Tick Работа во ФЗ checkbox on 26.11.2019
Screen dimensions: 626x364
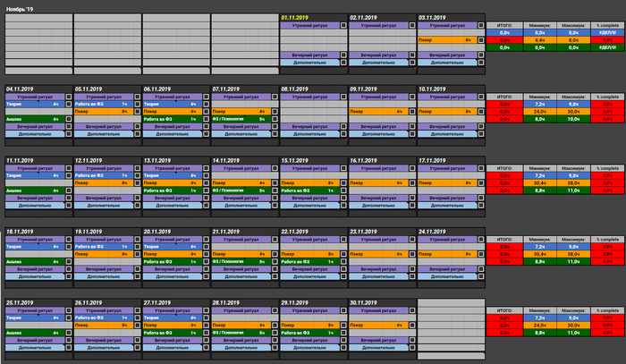(x=138, y=317)
